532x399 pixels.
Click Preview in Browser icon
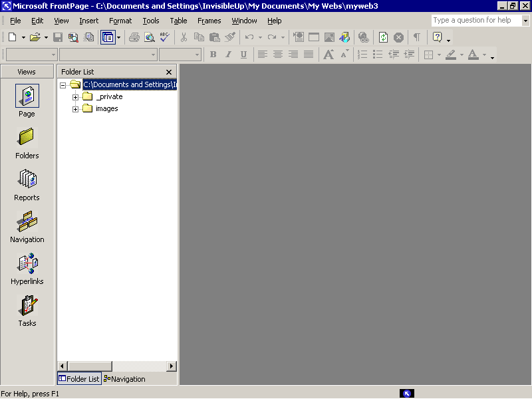coord(150,37)
